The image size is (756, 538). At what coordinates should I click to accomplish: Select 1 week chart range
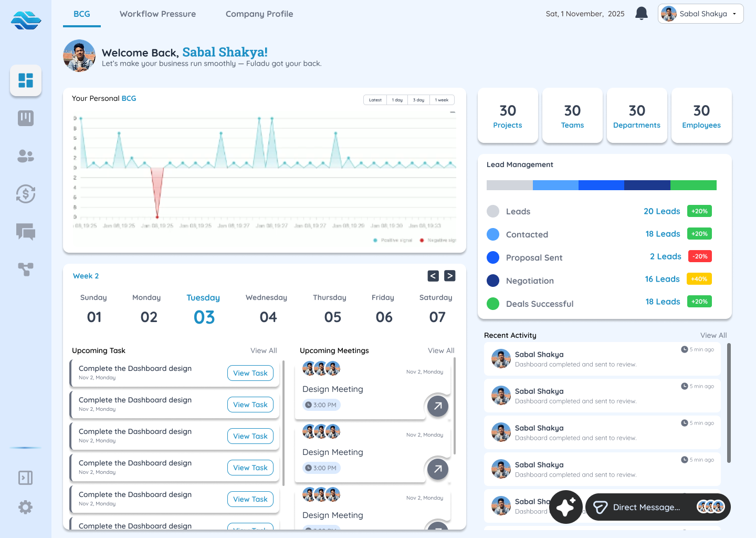tap(442, 100)
